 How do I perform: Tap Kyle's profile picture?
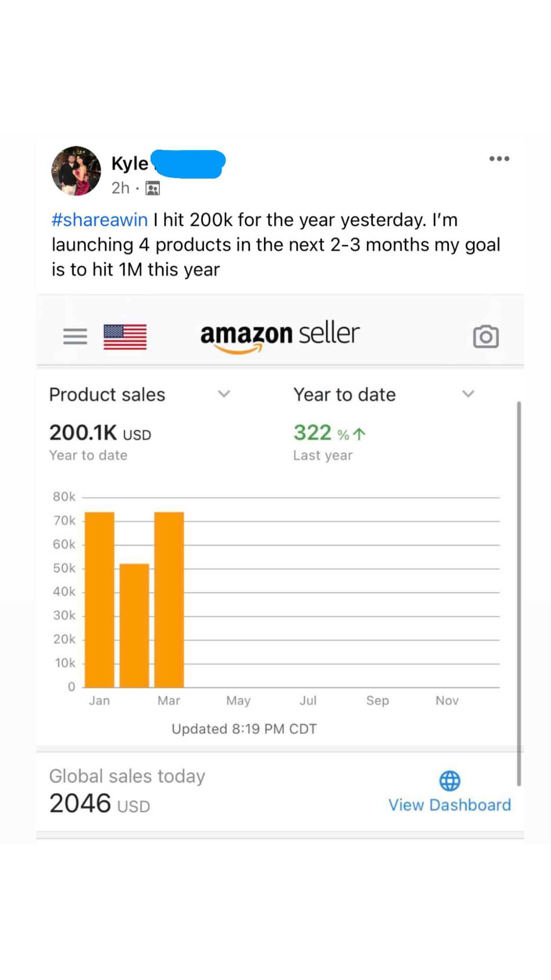tap(76, 171)
